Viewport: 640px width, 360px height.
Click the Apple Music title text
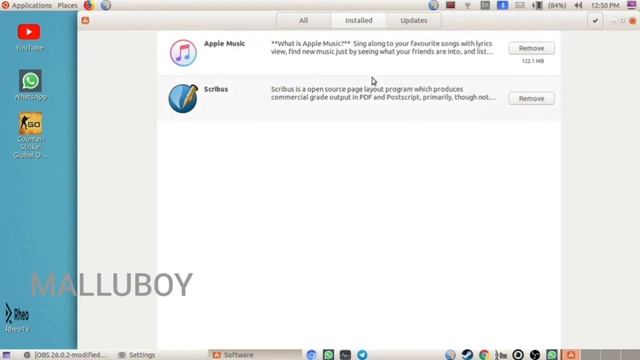point(224,43)
